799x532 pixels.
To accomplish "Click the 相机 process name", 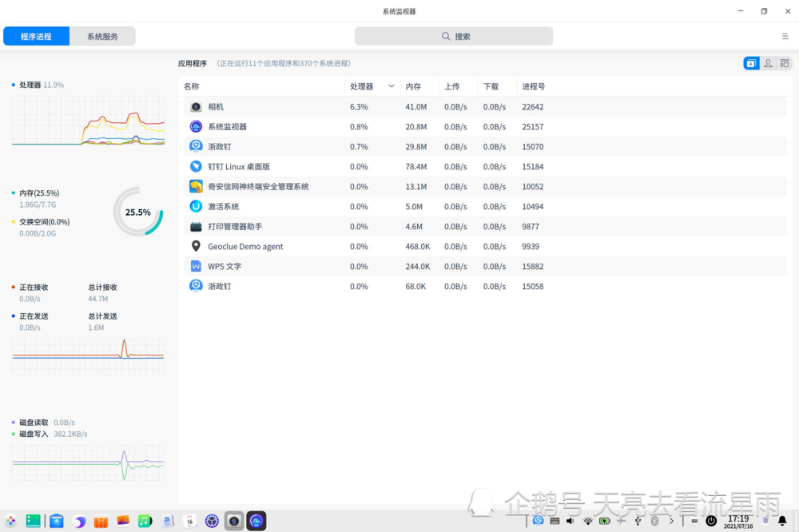I will [216, 106].
